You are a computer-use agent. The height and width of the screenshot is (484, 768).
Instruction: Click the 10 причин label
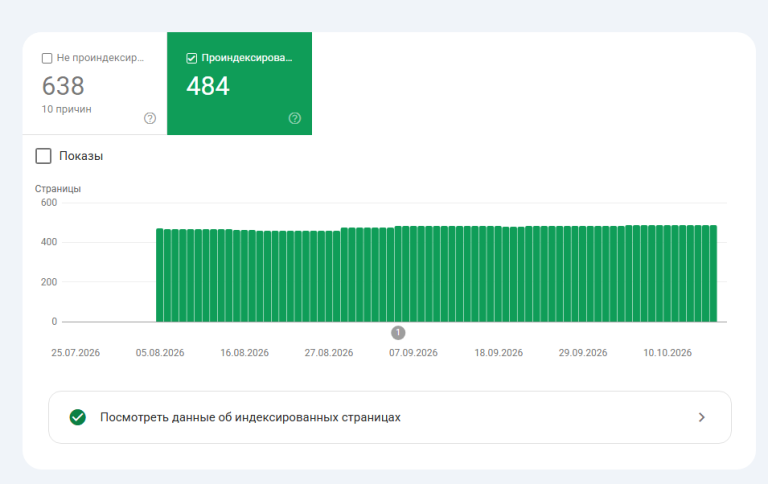(x=67, y=109)
